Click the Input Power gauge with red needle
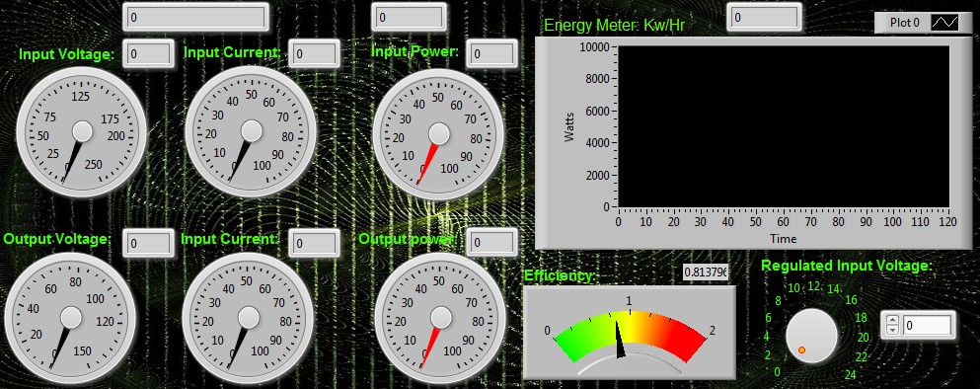The width and height of the screenshot is (980, 389). click(x=438, y=134)
